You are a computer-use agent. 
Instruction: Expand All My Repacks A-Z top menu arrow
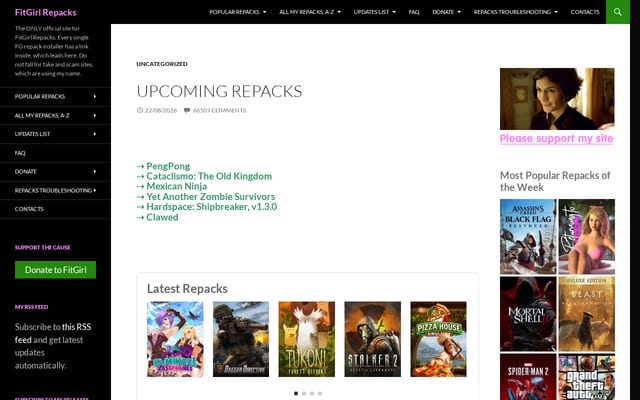tap(339, 12)
